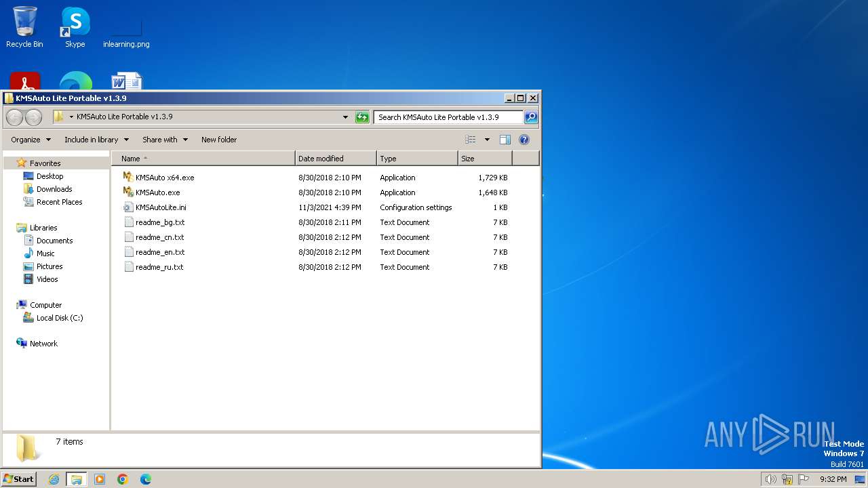868x488 pixels.
Task: Click the Forward navigation arrow
Action: pyautogui.click(x=33, y=117)
